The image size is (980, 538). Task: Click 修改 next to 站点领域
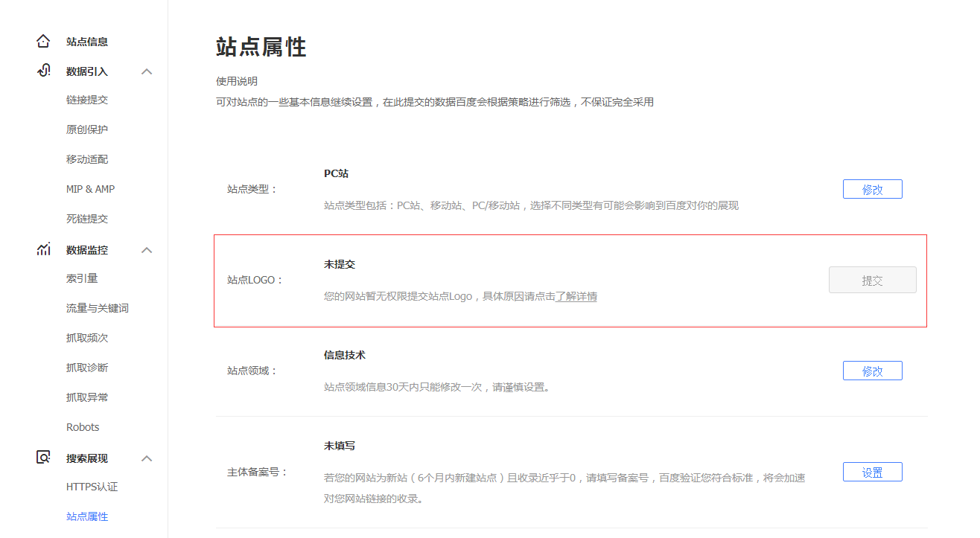click(872, 370)
